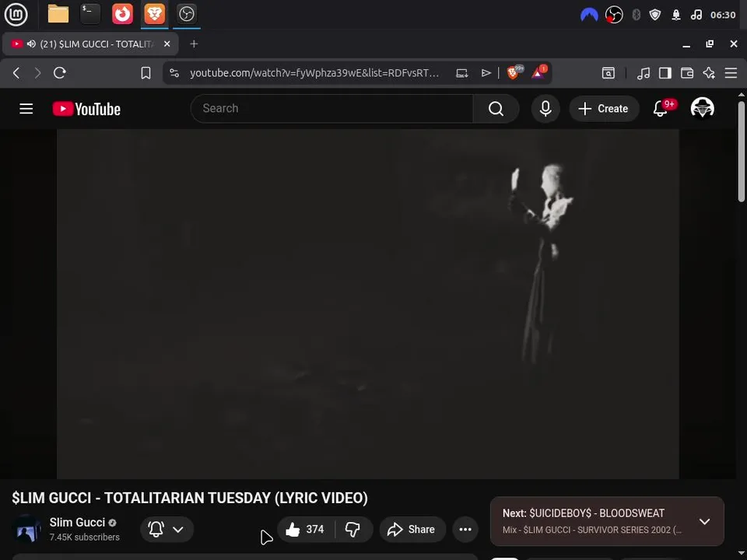Open subscription notification bell dropdown
The width and height of the screenshot is (747, 560).
[x=167, y=529]
